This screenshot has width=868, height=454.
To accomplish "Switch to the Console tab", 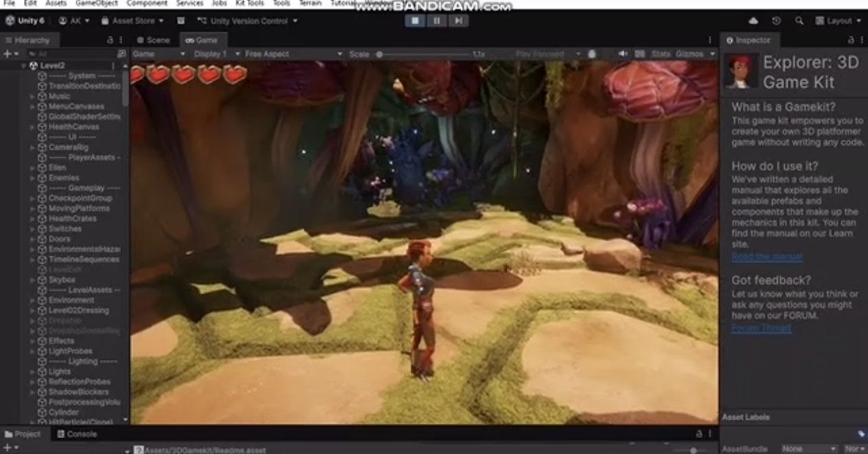I will click(76, 434).
